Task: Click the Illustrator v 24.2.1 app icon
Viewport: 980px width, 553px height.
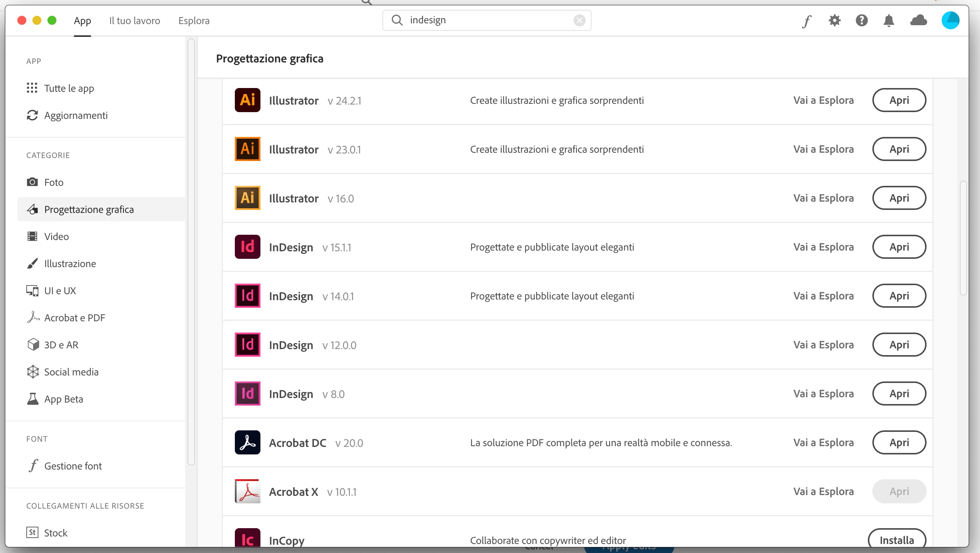Action: pyautogui.click(x=247, y=100)
